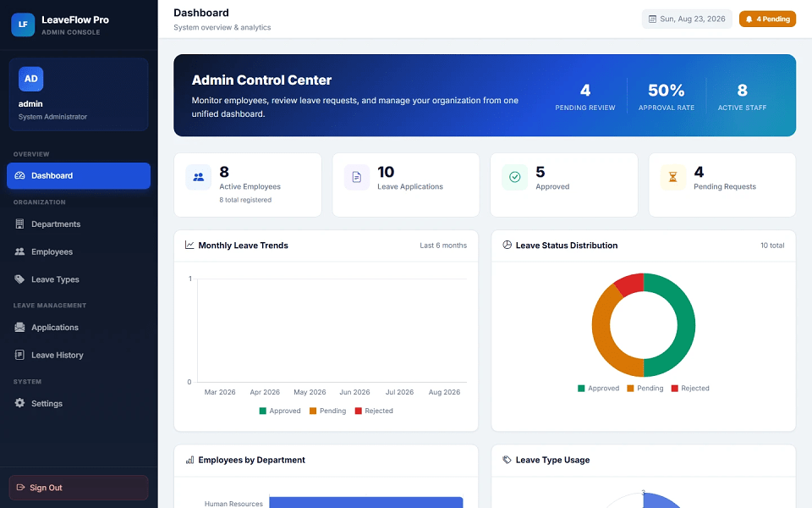Viewport: 812px width, 508px height.
Task: Click the Sign Out arrow icon
Action: tap(20, 488)
